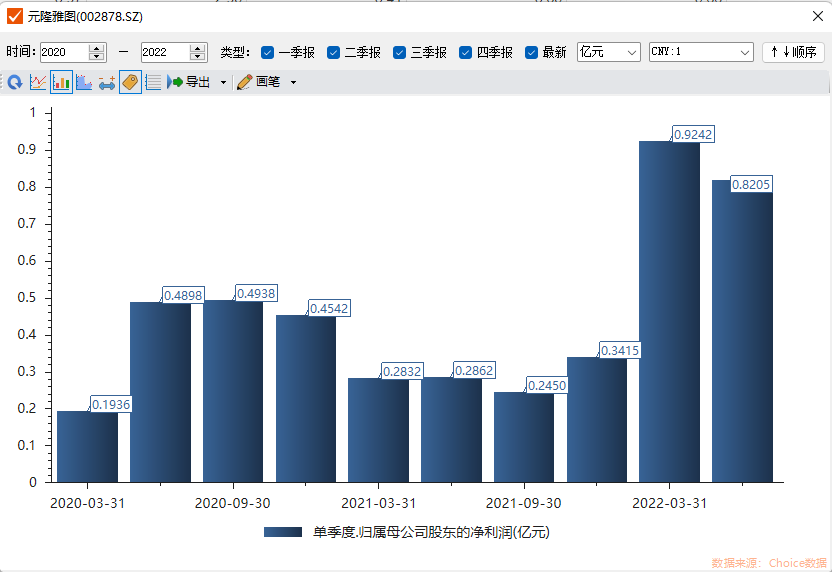Uncheck the 最新 checkbox
Viewport: 832px width, 572px height.
click(x=531, y=53)
